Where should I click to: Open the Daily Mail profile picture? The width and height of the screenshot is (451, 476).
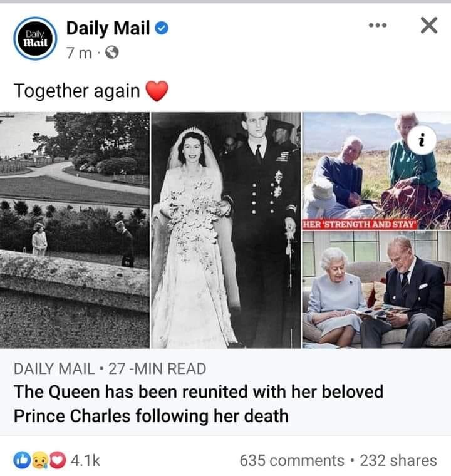point(35,39)
